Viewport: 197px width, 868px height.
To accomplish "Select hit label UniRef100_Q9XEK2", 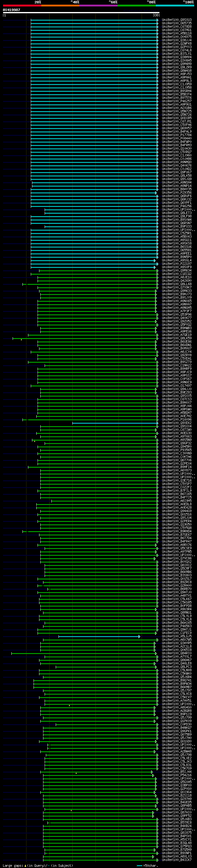I will click(x=177, y=423).
